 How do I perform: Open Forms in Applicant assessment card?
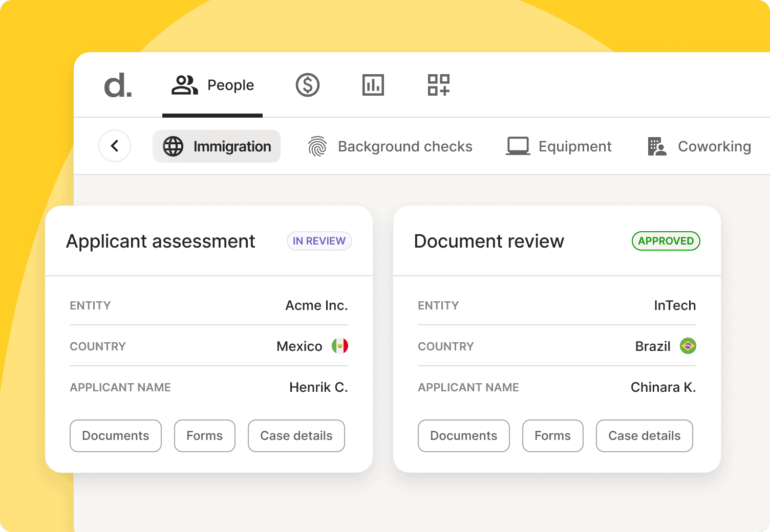coord(205,436)
